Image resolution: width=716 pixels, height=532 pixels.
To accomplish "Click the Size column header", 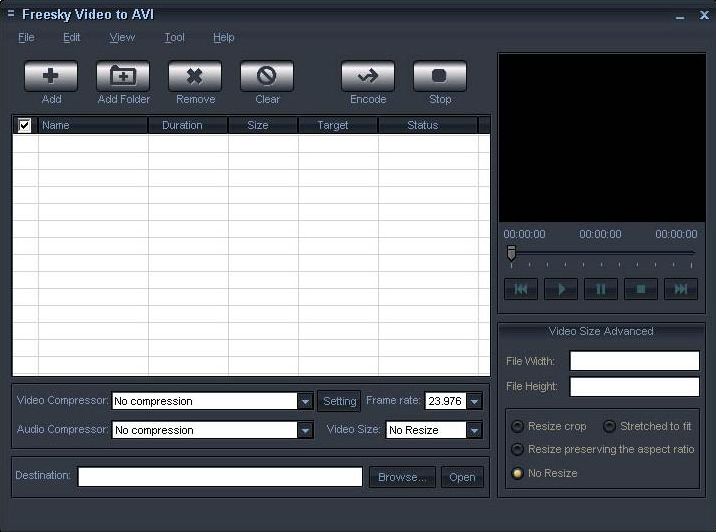I will click(x=263, y=125).
